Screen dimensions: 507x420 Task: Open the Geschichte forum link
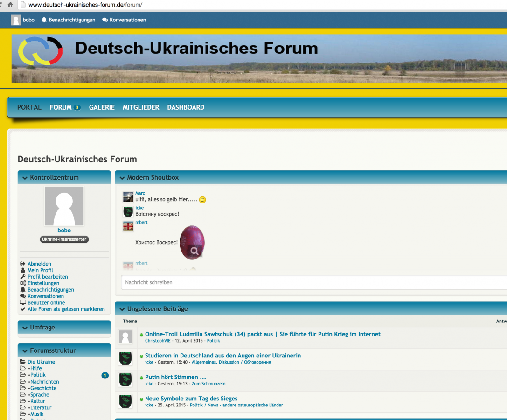click(43, 388)
